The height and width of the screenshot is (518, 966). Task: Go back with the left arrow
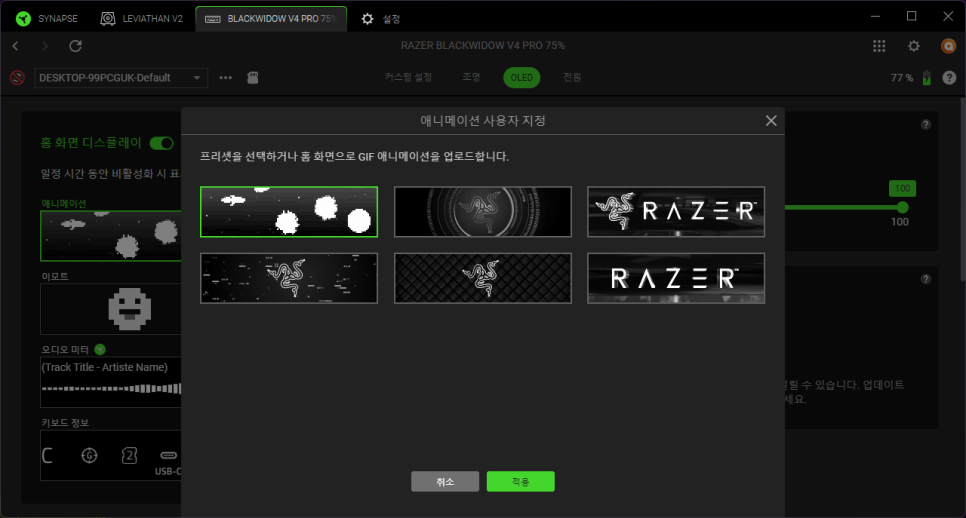click(15, 46)
